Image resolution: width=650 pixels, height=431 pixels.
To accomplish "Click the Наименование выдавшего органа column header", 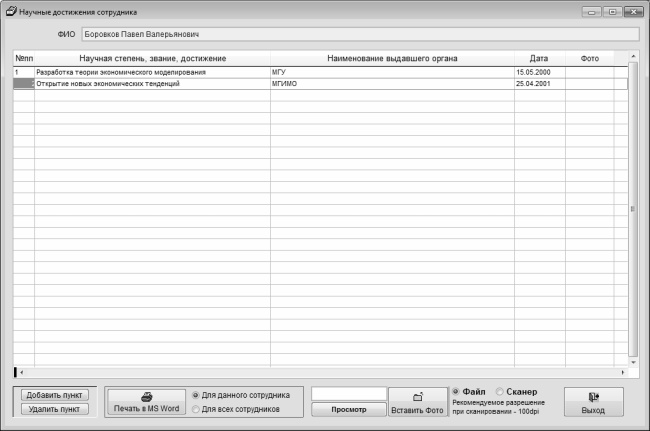I will [x=392, y=59].
